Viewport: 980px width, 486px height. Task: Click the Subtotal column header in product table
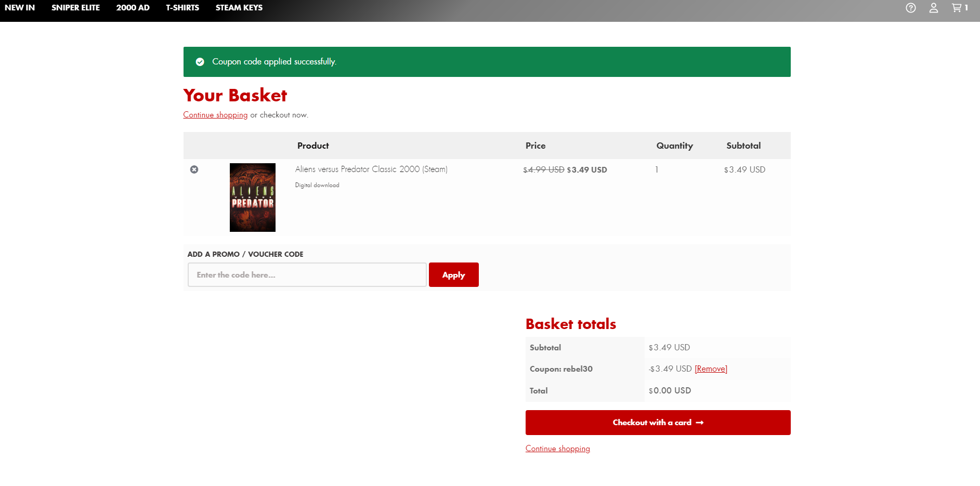point(743,146)
